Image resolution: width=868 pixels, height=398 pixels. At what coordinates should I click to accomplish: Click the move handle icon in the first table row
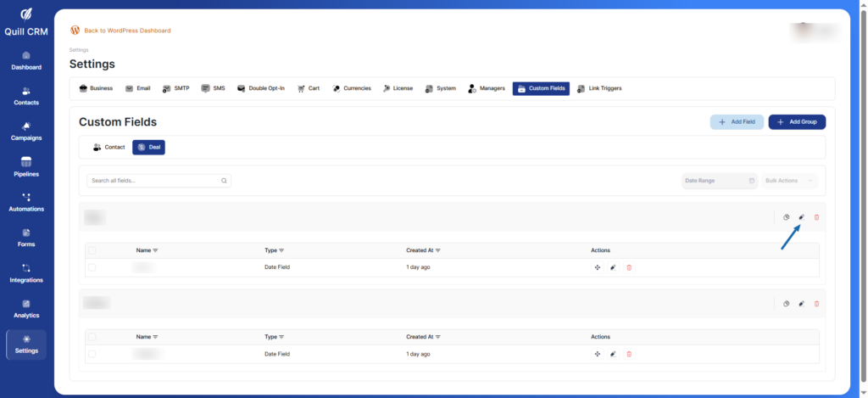[x=598, y=267]
